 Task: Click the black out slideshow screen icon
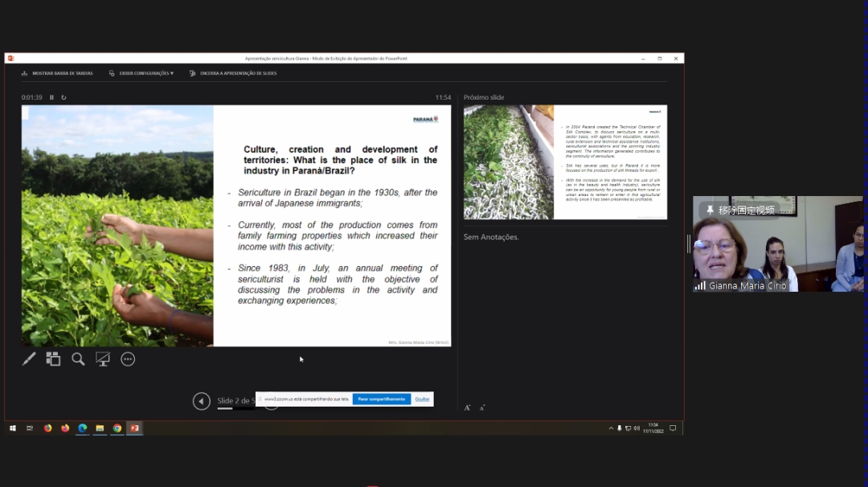[x=103, y=359]
